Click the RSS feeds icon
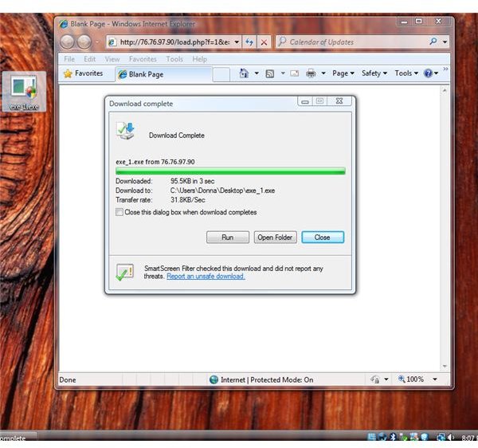Screen dimensions: 478x448 270,73
